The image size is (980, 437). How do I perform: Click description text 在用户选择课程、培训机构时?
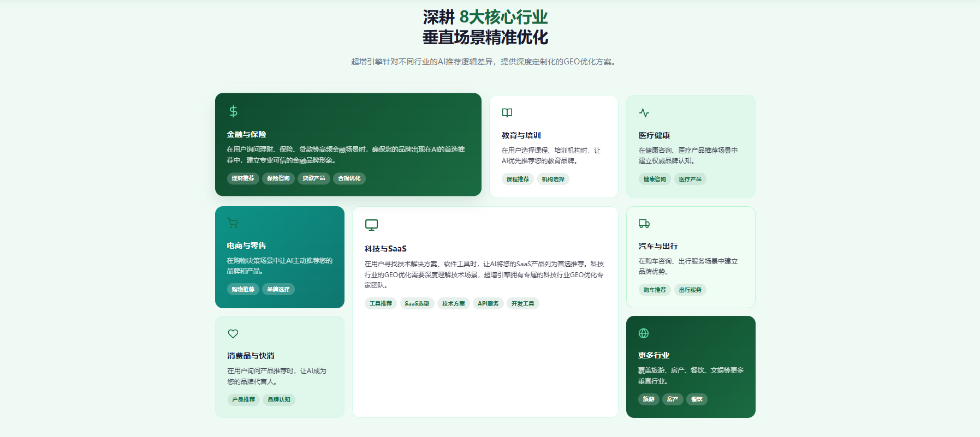point(551,155)
